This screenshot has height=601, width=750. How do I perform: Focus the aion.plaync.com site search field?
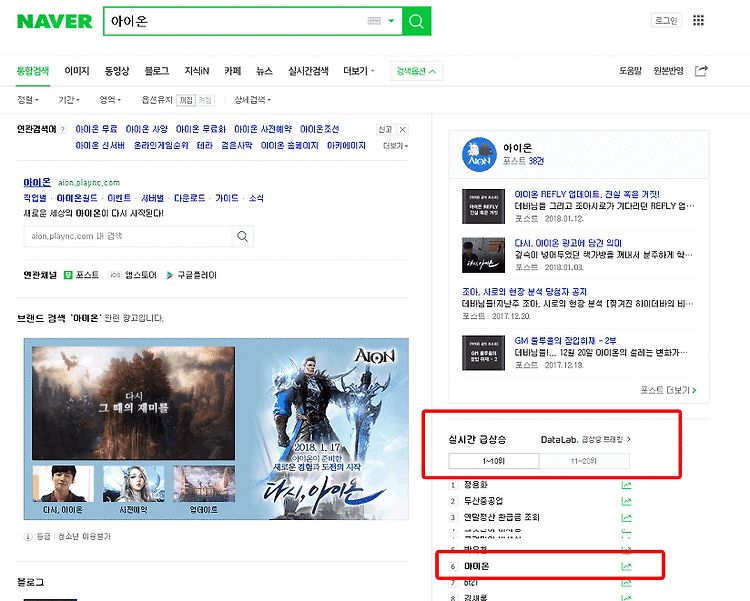click(x=128, y=236)
